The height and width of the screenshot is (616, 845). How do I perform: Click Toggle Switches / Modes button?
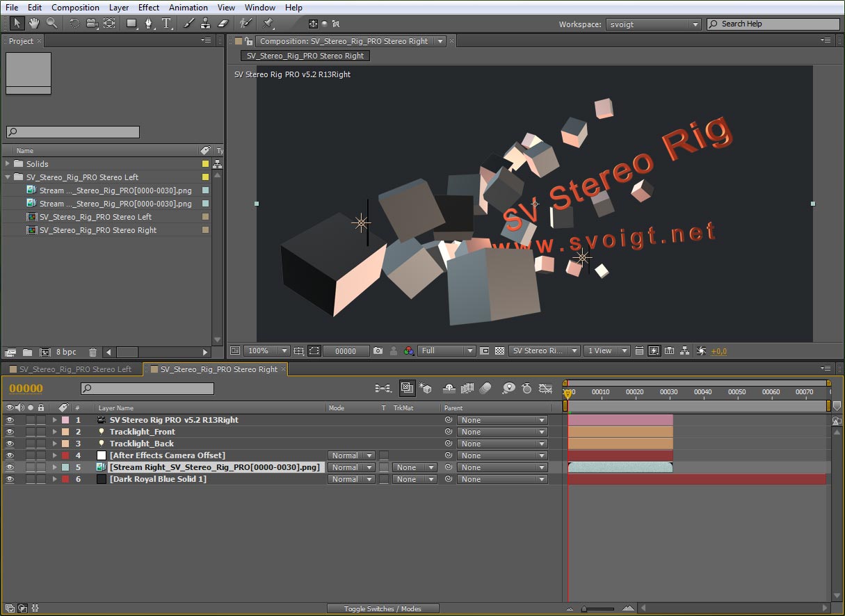(383, 609)
